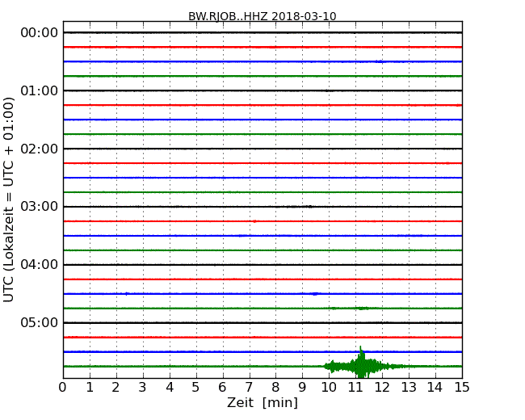Screen dimensions: 525x420
Task: Select the x-axis tick label 2
Action: 116,387
